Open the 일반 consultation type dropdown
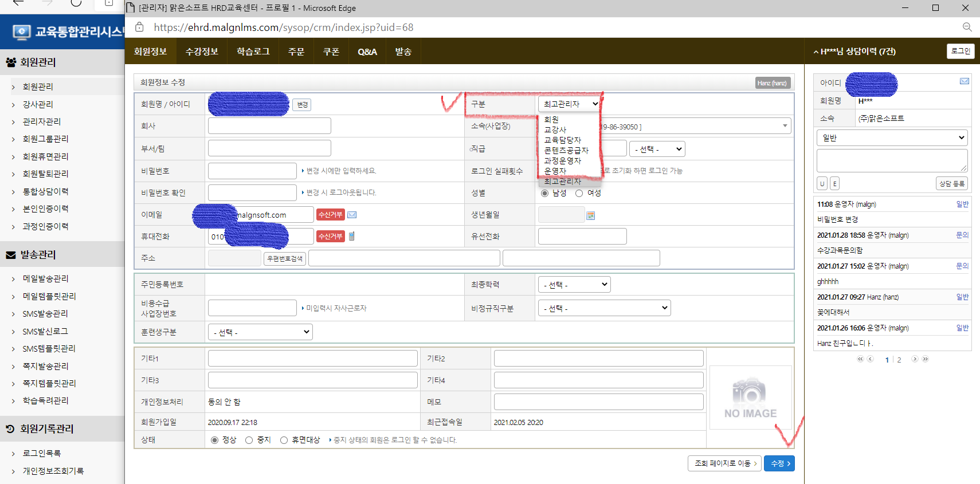980x484 pixels. 892,137
